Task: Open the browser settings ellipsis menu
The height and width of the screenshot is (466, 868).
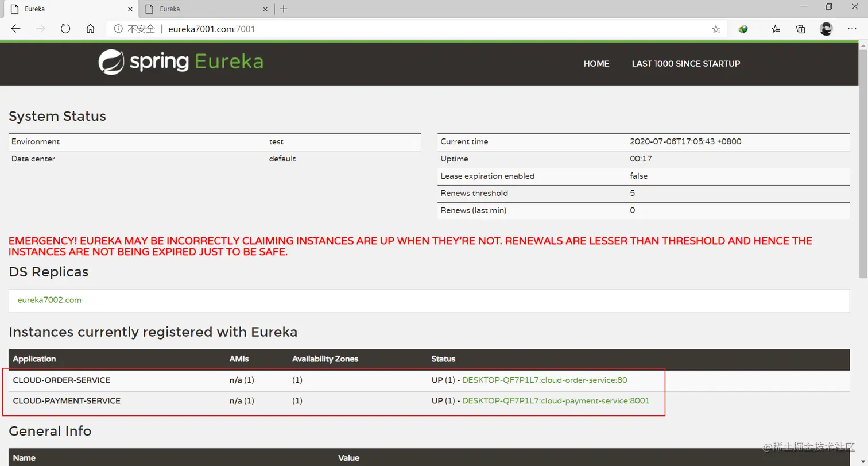Action: (x=852, y=29)
